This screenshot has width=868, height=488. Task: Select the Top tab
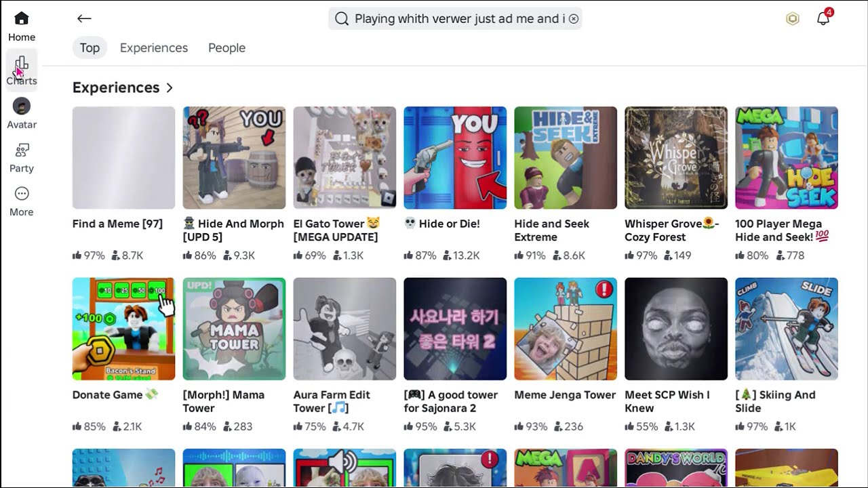pos(90,48)
